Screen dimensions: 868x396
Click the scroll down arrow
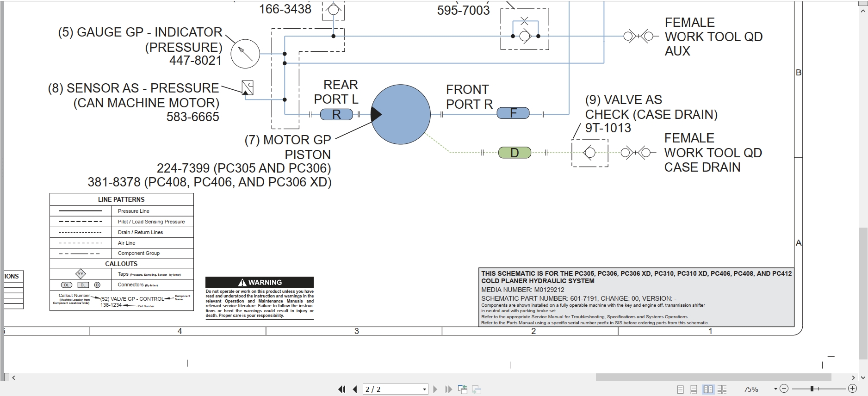pos(863,377)
